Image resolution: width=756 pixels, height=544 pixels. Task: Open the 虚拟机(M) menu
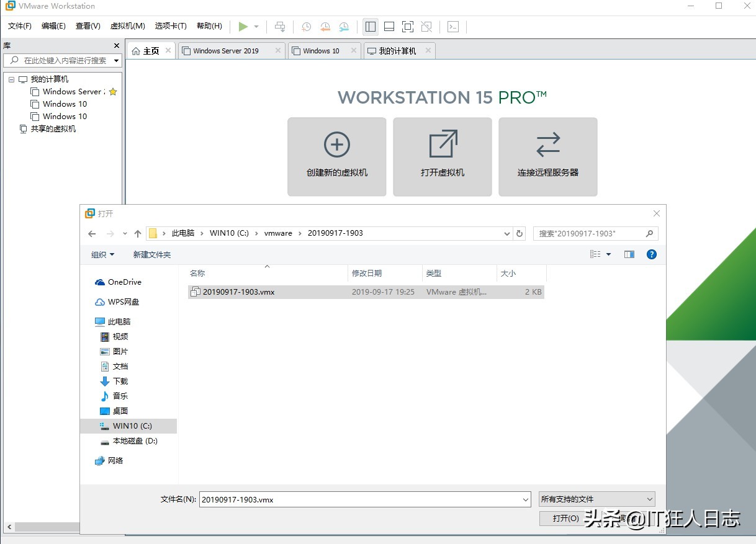tap(127, 26)
